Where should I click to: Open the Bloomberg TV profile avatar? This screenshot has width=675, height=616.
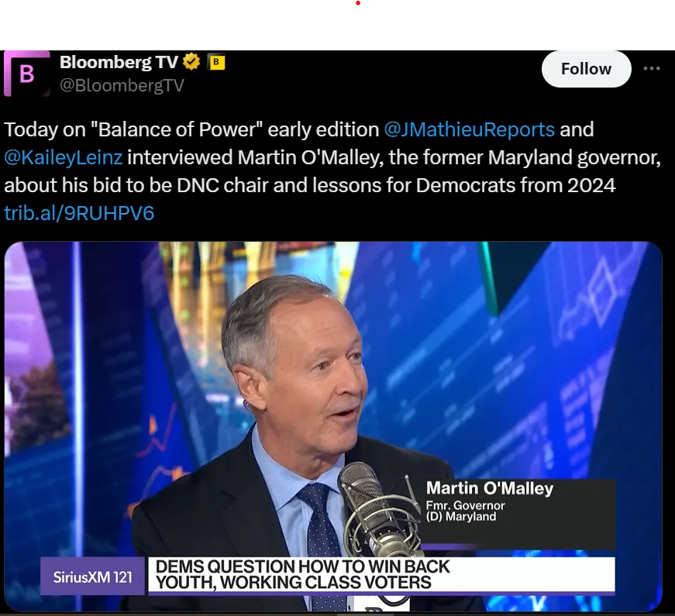pyautogui.click(x=26, y=73)
